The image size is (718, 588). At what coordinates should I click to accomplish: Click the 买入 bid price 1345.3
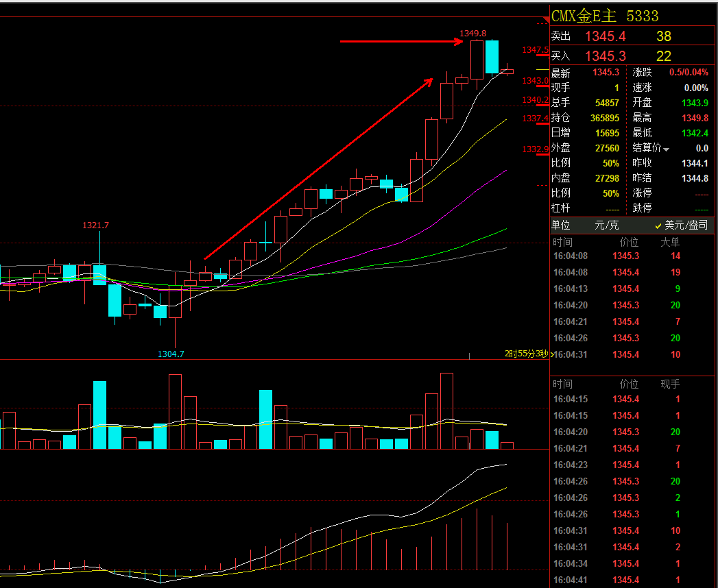point(606,56)
